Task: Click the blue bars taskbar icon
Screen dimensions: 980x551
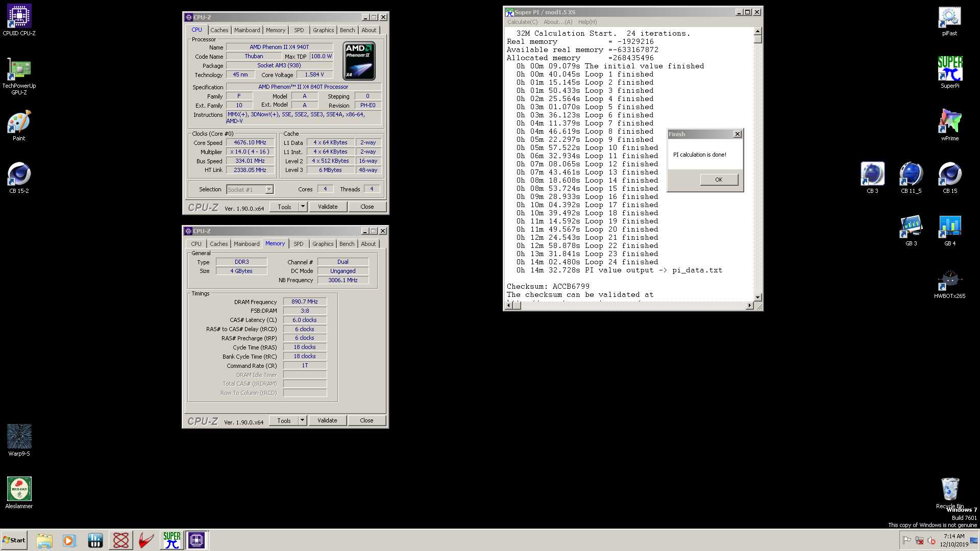Action: [95, 540]
